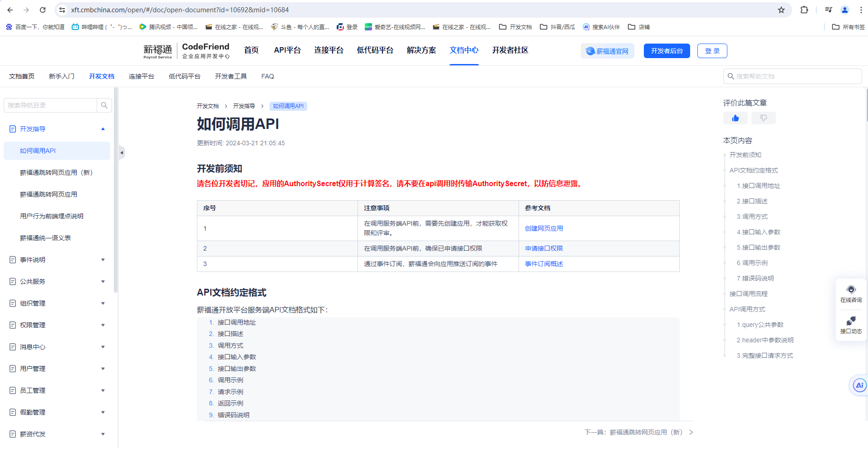Image resolution: width=868 pixels, height=449 pixels.
Task: Click the browser back arrow
Action: tap(10, 10)
